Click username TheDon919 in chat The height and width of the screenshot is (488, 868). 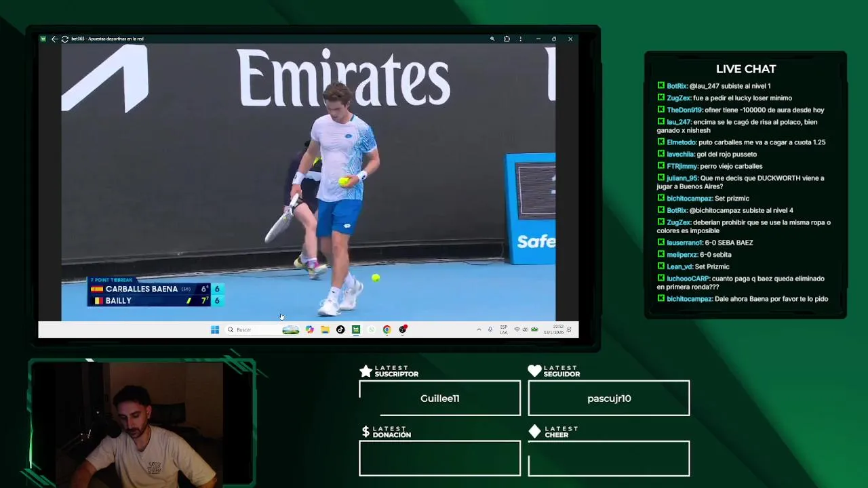coord(684,110)
